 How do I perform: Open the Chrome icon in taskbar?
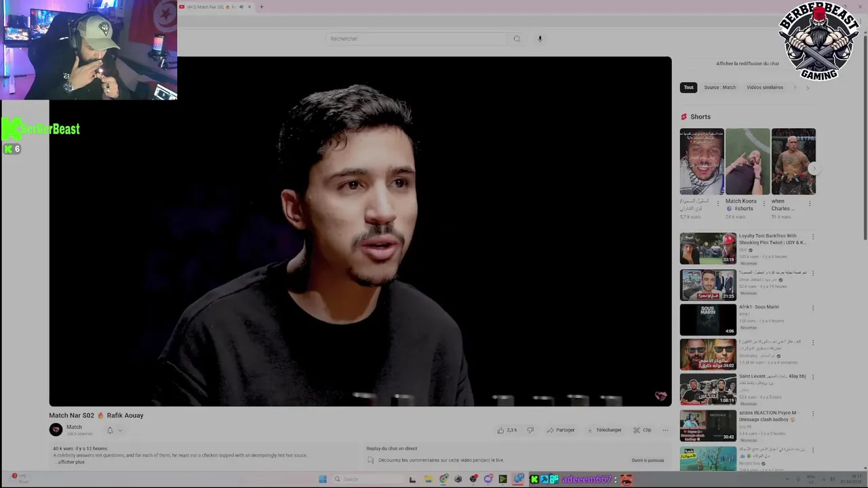coord(443,479)
